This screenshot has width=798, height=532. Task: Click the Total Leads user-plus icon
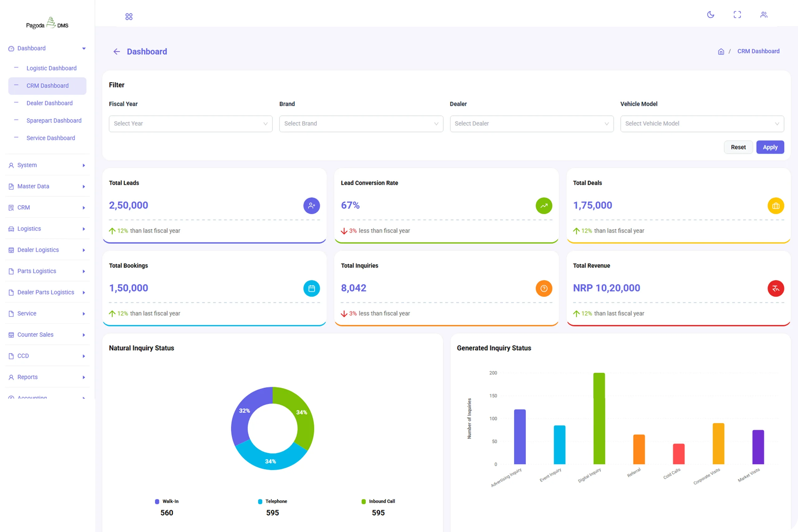click(311, 206)
